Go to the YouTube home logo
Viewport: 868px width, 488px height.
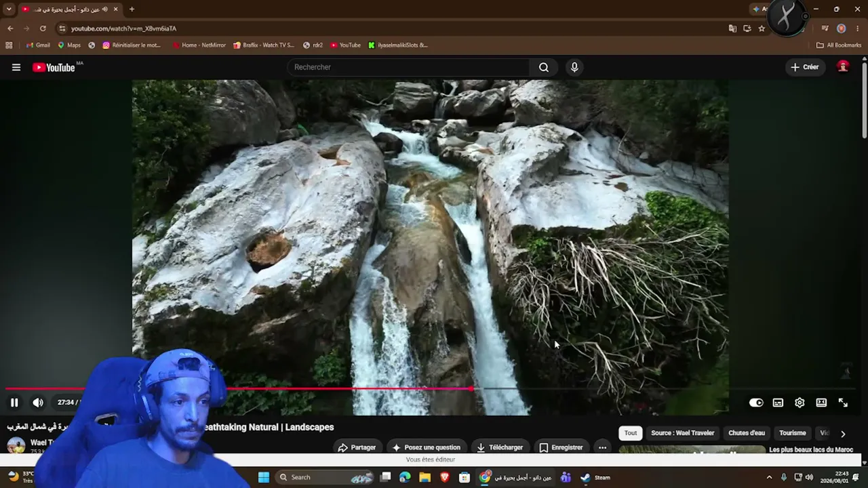(54, 67)
